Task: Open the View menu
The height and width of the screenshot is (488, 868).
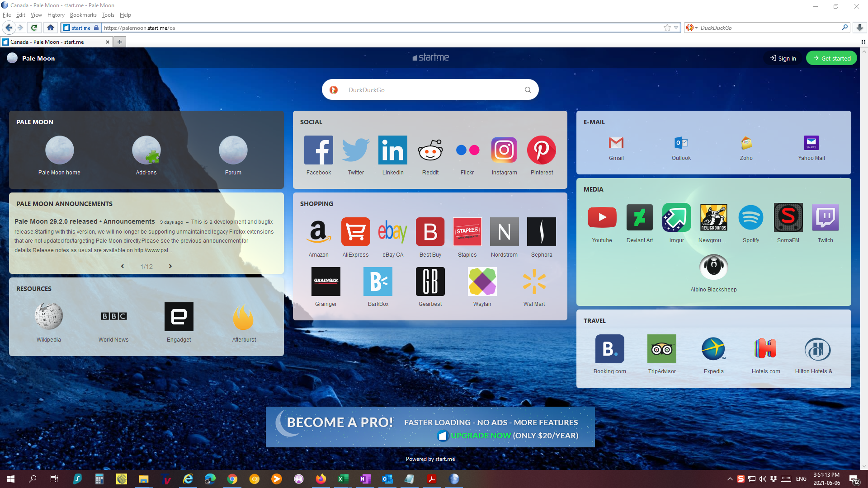Action: [x=36, y=15]
